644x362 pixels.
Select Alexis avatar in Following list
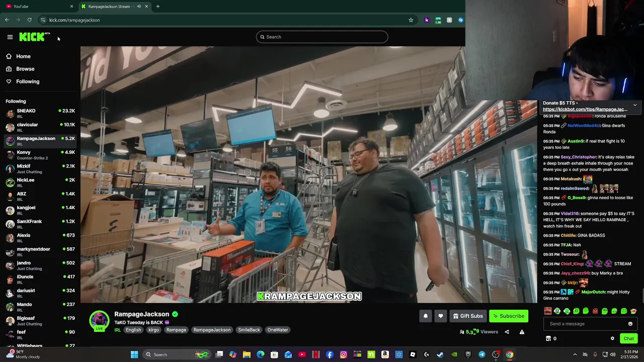(x=10, y=238)
